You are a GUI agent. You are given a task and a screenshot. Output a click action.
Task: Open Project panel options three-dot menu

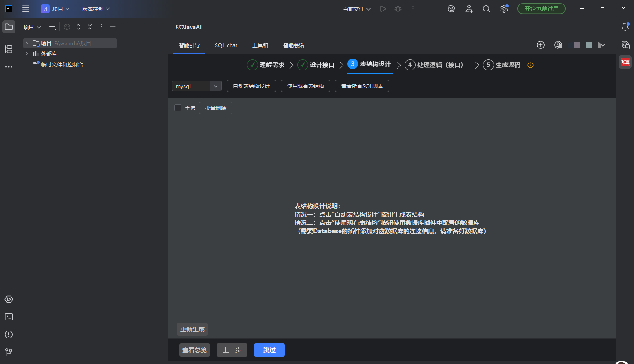coord(101,27)
